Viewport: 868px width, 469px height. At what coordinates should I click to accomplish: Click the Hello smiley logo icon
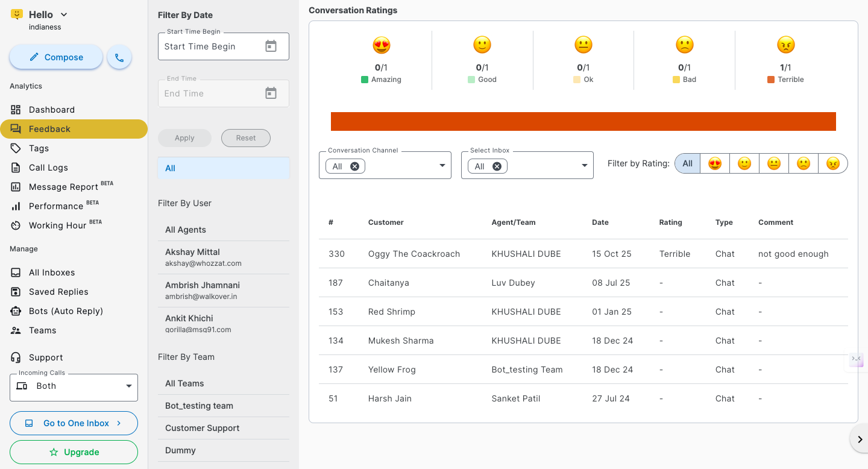pyautogui.click(x=17, y=14)
